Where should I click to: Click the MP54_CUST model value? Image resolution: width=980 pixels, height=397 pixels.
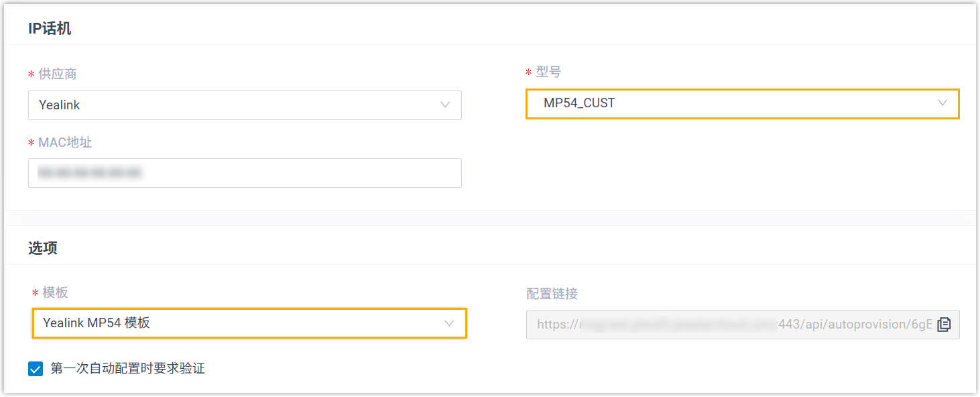tap(579, 103)
